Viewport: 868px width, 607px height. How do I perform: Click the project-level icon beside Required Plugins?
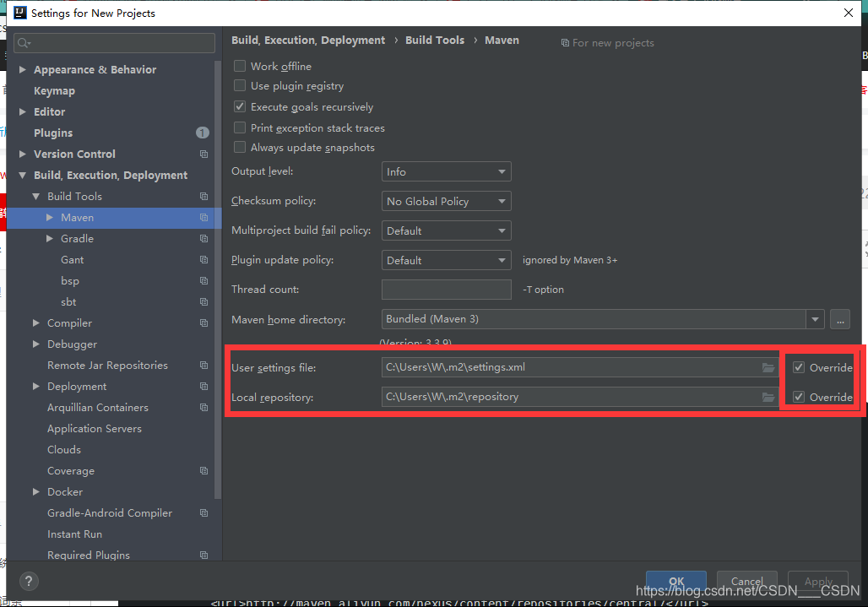(203, 555)
